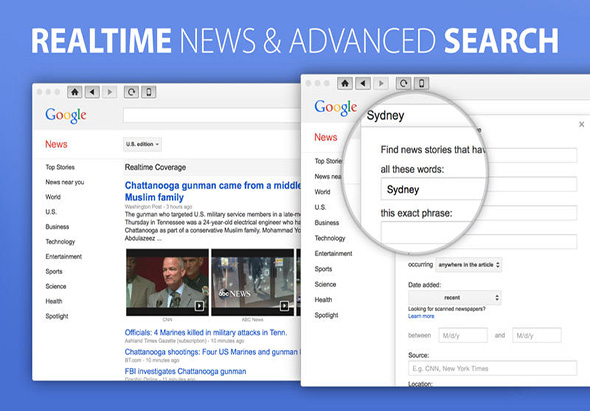Select Health in right window sidebar
This screenshot has height=411, width=590.
(323, 300)
